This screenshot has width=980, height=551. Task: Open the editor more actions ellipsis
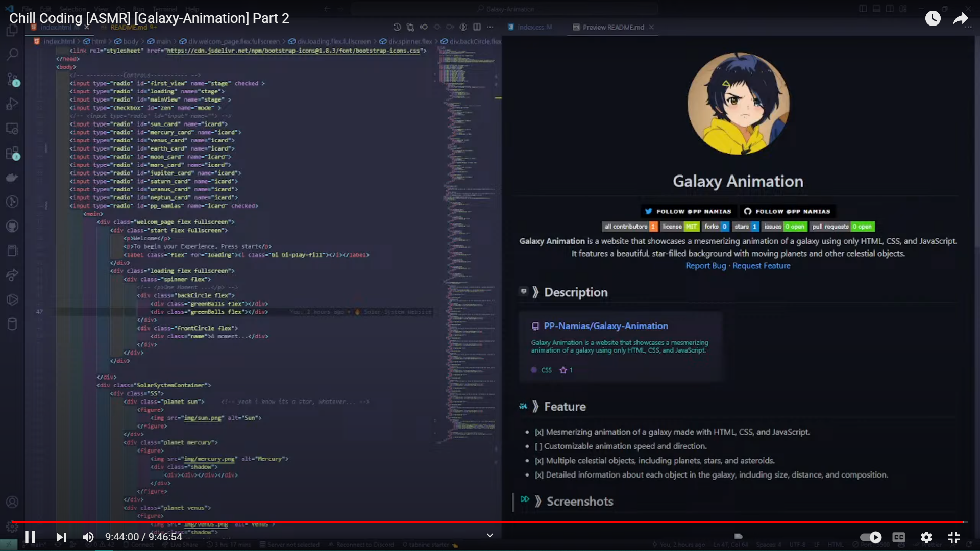click(x=490, y=27)
